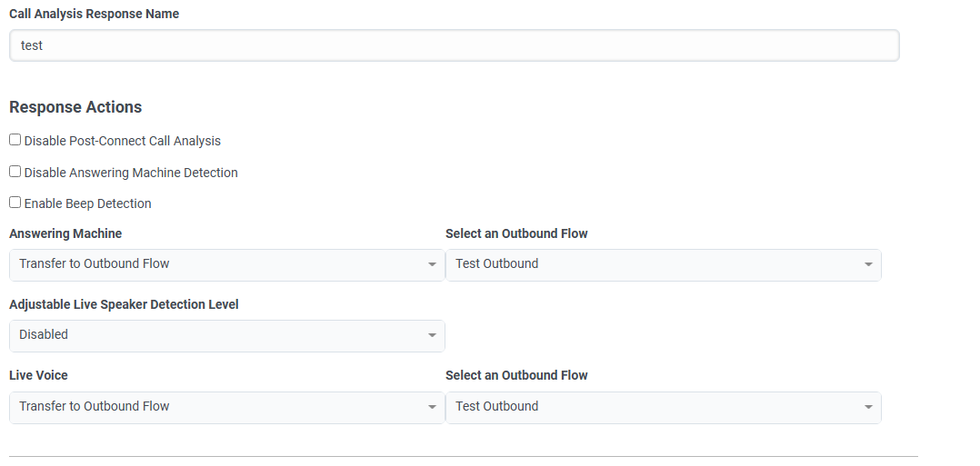The height and width of the screenshot is (466, 980).
Task: Click the 'Disable Post-Connect Call Analysis' label text
Action: [x=123, y=141]
